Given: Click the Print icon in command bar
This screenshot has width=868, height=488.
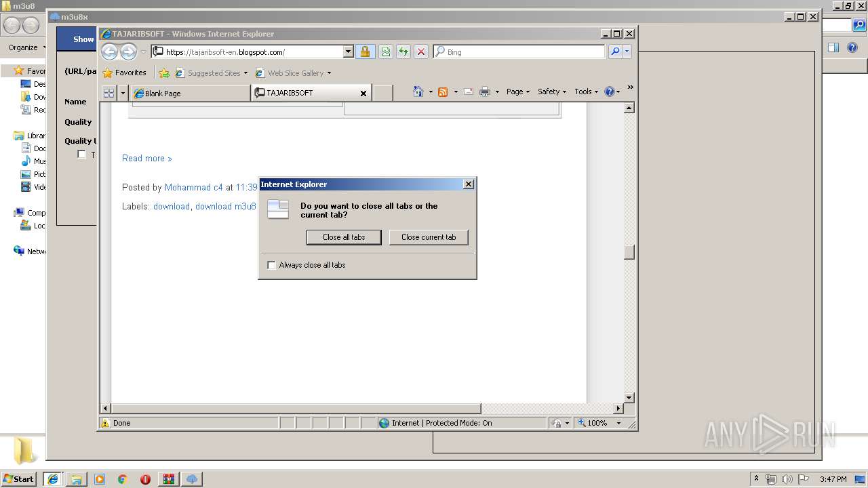Looking at the screenshot, I should pos(485,91).
